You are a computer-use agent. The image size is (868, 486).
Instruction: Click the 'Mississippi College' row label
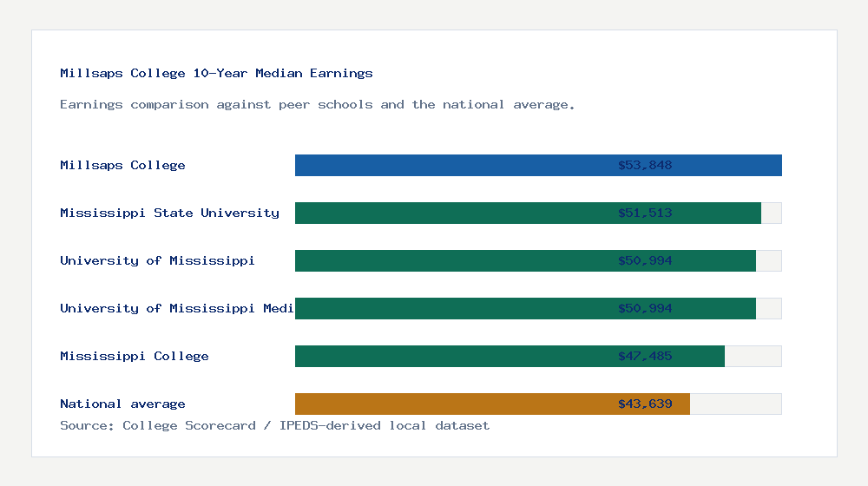(x=134, y=356)
